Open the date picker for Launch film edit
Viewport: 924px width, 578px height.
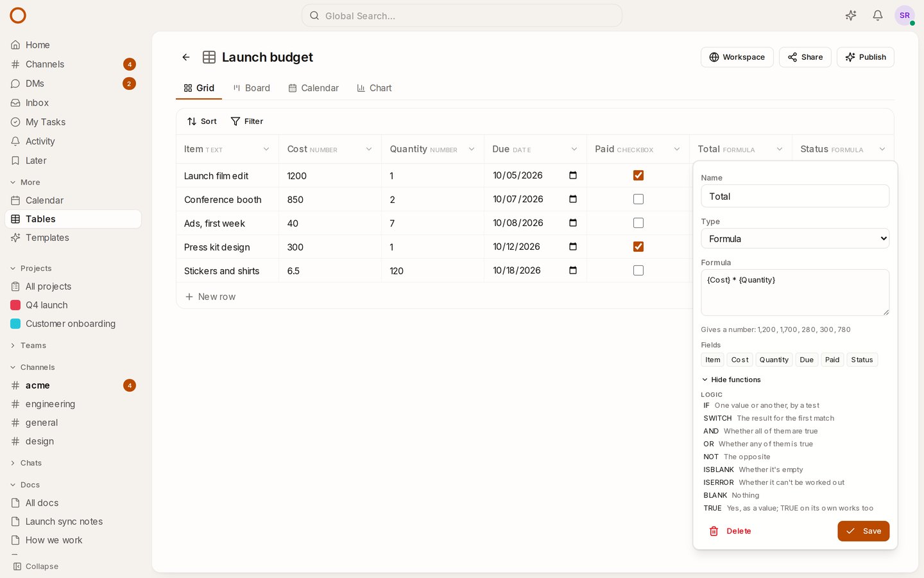click(573, 175)
